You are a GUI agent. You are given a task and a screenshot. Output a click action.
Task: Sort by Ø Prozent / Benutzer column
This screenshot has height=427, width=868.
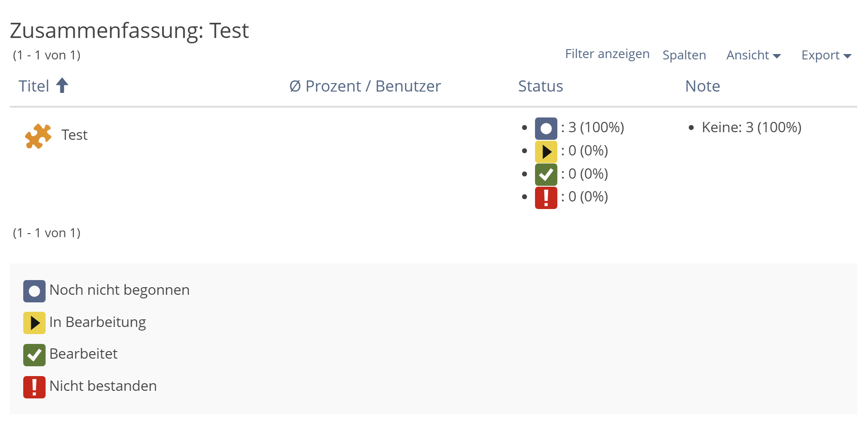[365, 86]
